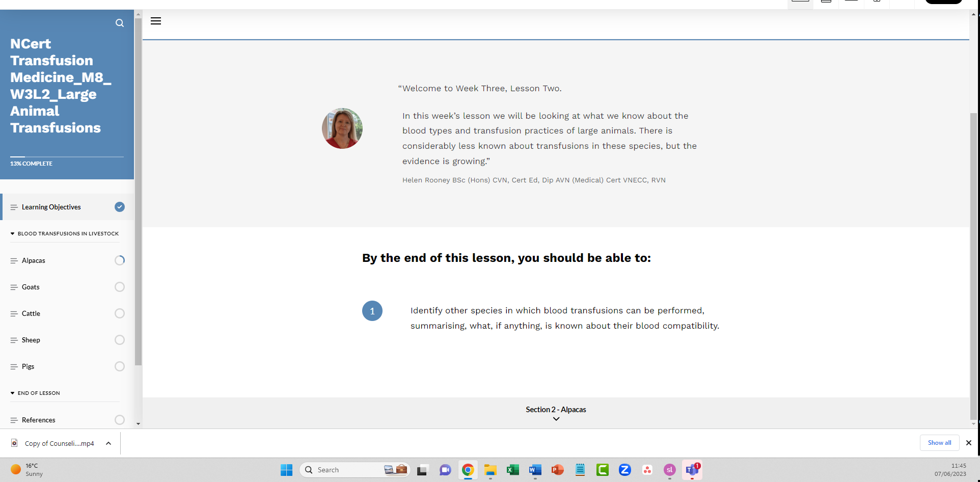The width and height of the screenshot is (980, 482).
Task: Click the Pigs progress circle
Action: 120,366
